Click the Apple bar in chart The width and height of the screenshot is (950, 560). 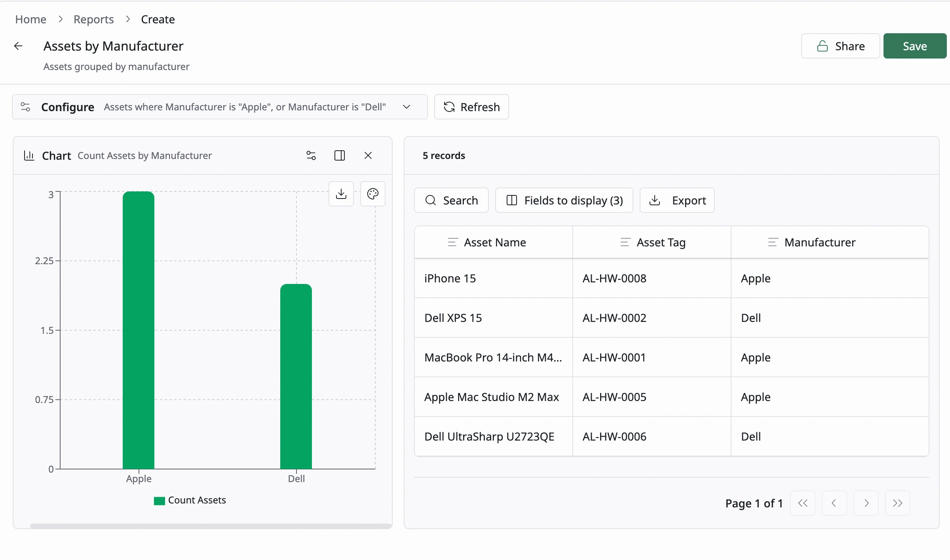pyautogui.click(x=139, y=330)
